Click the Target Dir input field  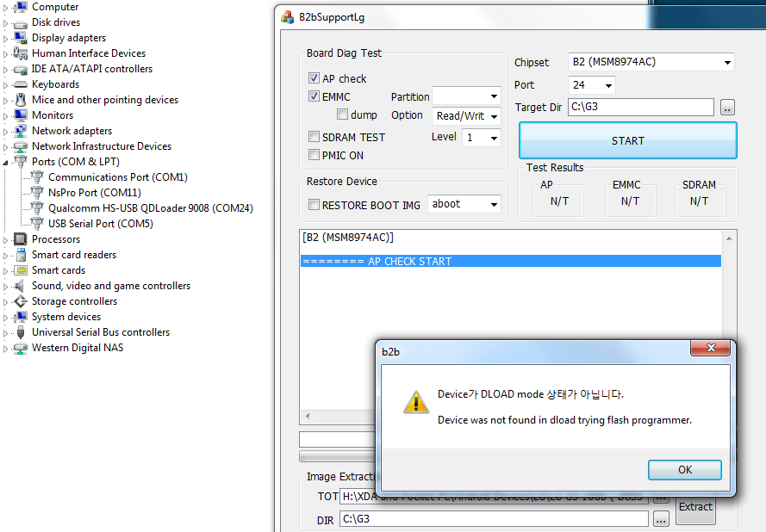click(641, 108)
